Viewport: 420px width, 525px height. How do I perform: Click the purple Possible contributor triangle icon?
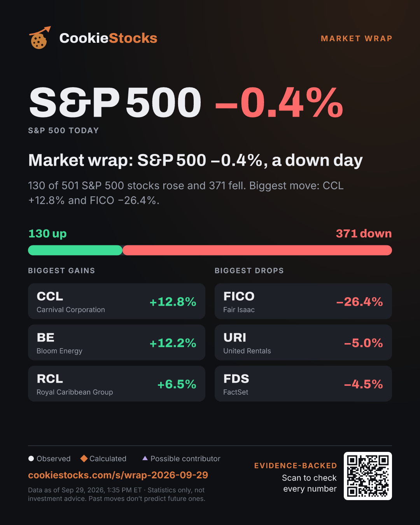coord(145,458)
